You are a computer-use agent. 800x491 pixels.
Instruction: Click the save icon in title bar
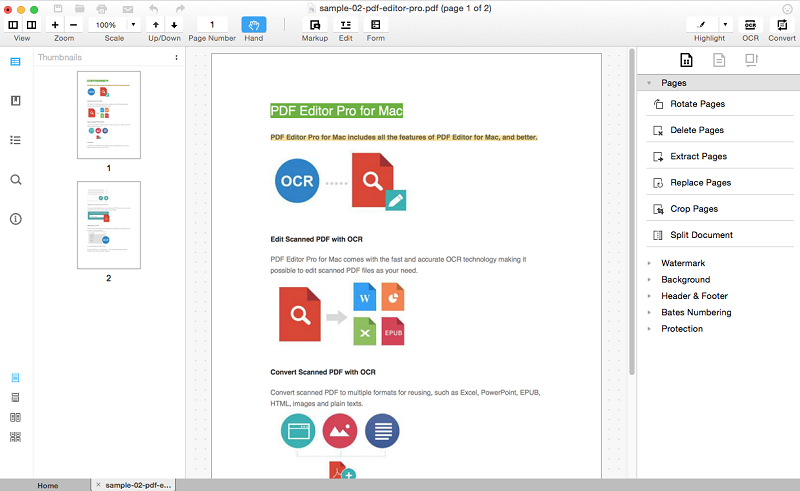click(58, 9)
